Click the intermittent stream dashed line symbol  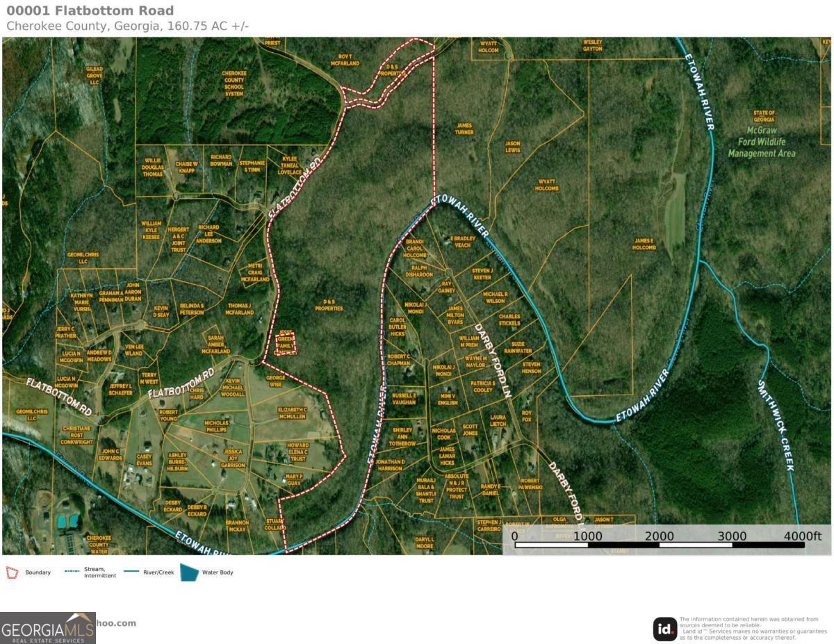[72, 572]
